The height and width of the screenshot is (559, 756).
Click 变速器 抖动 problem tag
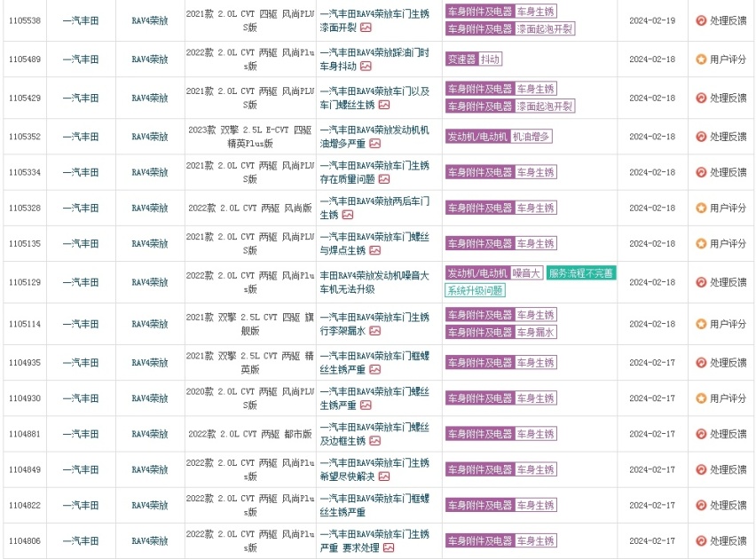(x=474, y=59)
